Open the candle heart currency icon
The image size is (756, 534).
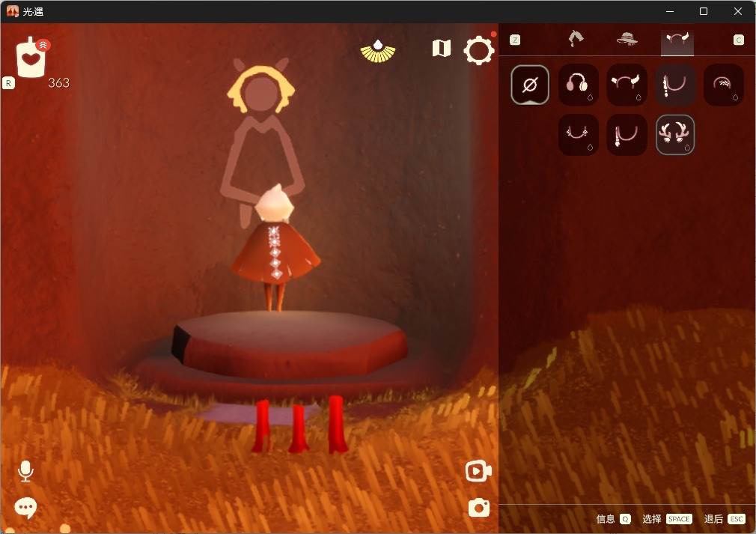(31, 58)
